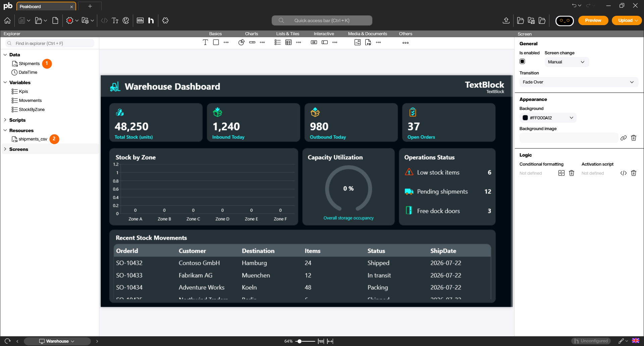Click fit-to-width zoom icon in status bar

(330, 341)
